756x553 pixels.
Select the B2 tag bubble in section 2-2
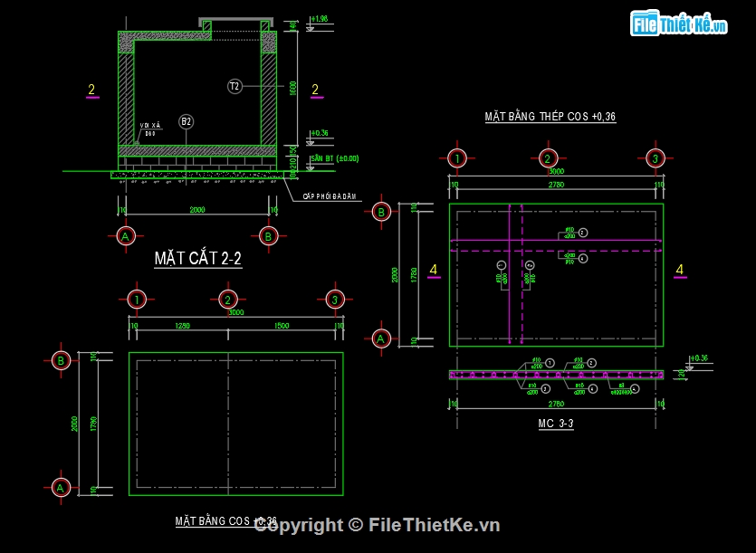[186, 121]
